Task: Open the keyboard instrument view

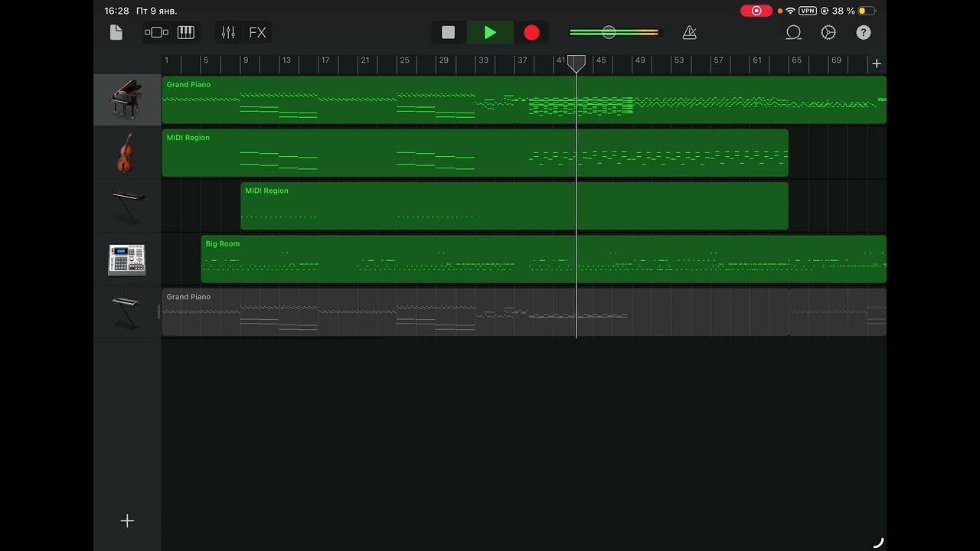Action: [186, 32]
